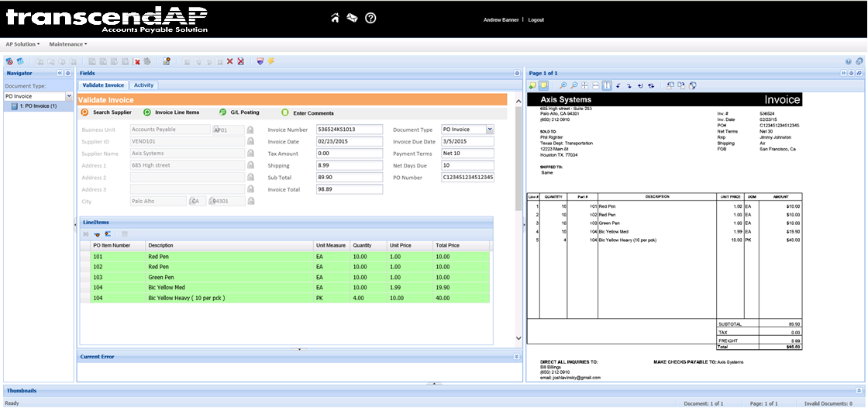Click the Search Supplier button
868x408 pixels.
tap(107, 112)
